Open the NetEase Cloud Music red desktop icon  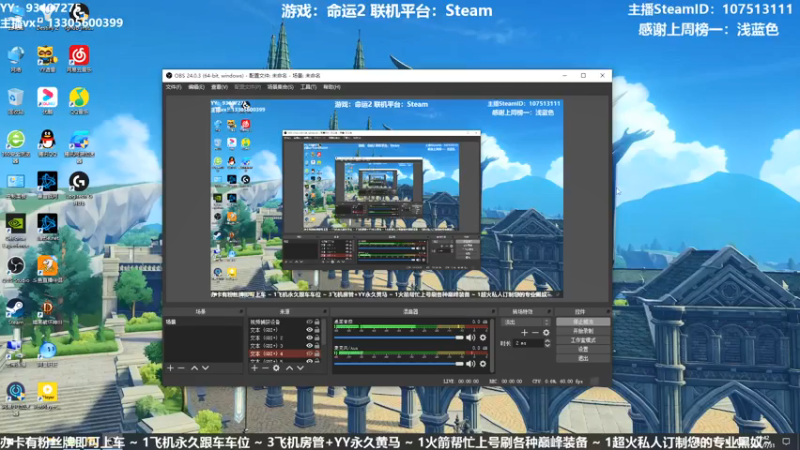[79, 59]
